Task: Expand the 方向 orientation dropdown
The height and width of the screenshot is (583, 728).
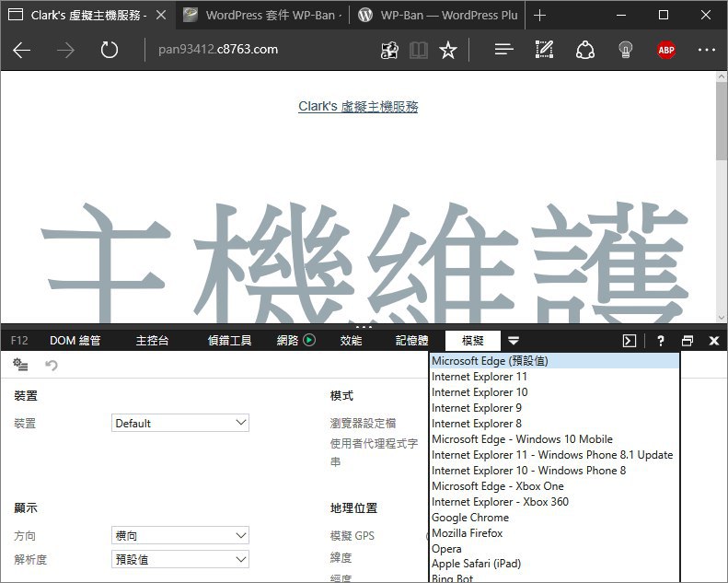Action: [180, 535]
